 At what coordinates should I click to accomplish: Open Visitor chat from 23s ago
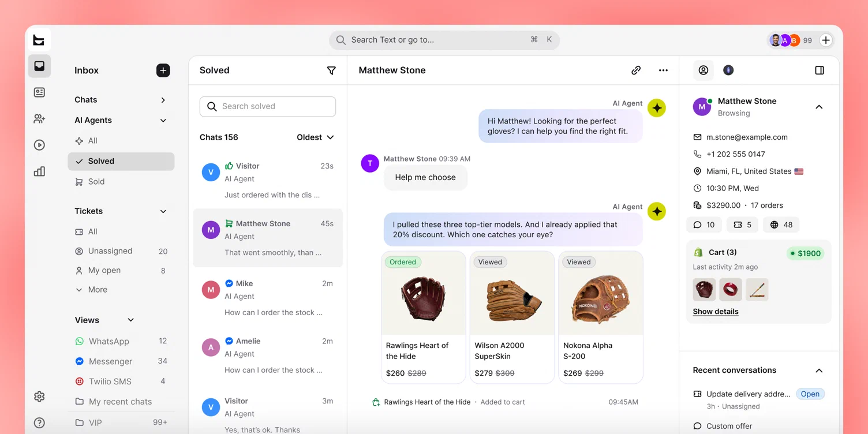268,180
